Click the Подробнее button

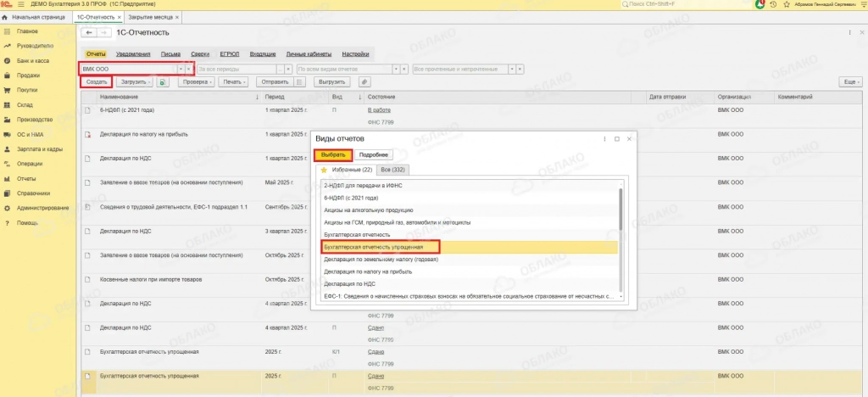pos(374,155)
